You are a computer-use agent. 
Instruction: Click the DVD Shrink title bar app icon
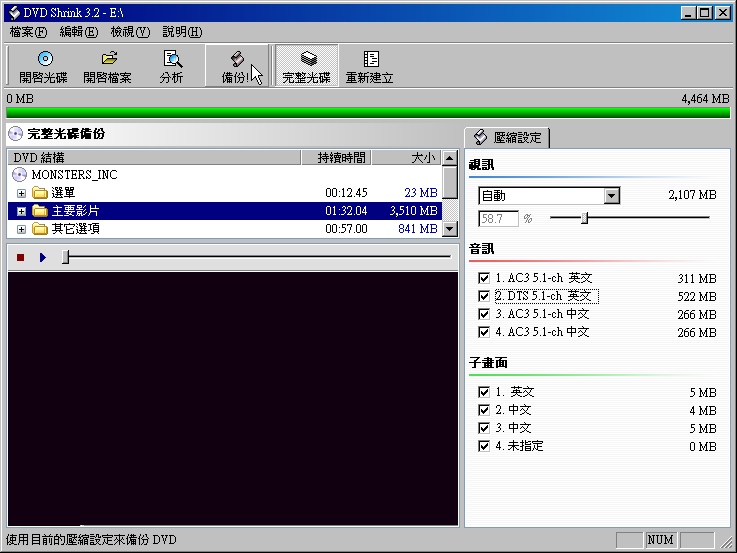tap(15, 13)
